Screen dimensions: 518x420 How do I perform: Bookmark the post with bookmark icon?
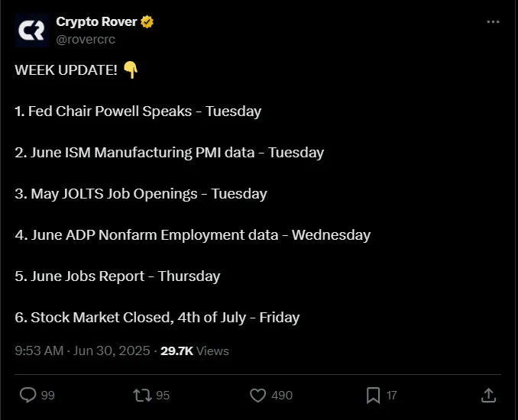[373, 395]
